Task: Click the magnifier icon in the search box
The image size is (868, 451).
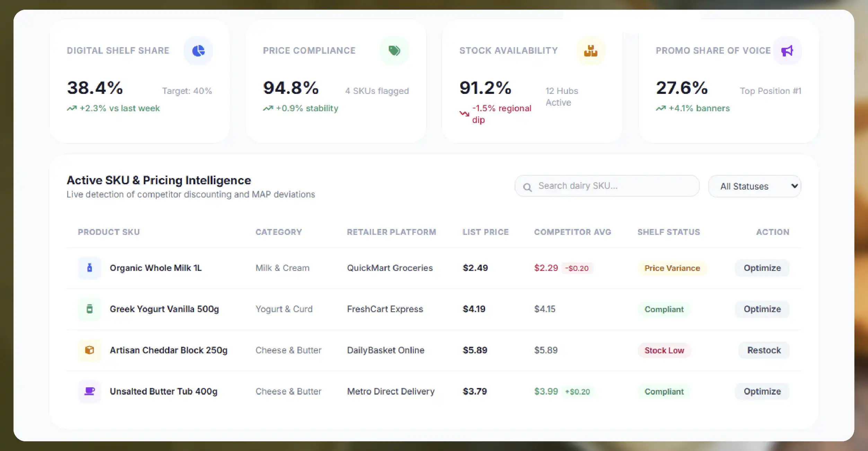Action: pyautogui.click(x=527, y=187)
